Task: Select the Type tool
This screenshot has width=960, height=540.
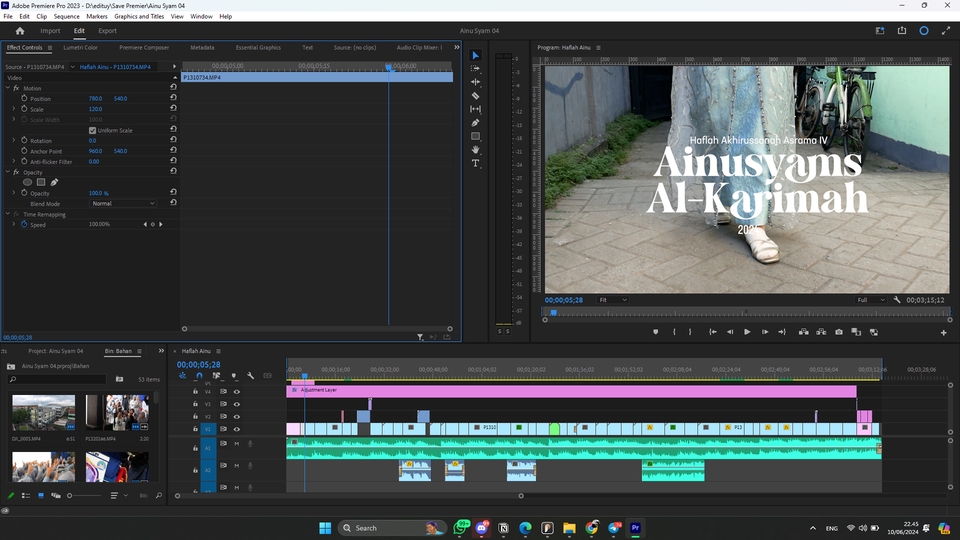Action: 475,163
